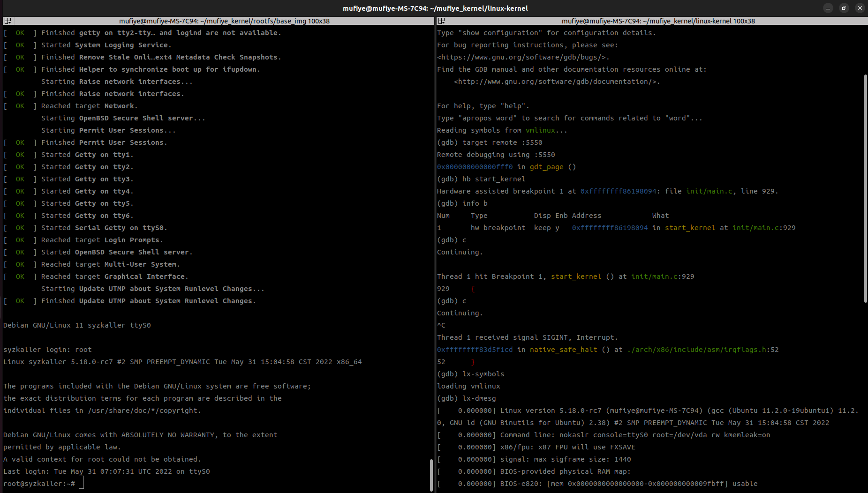
Task: Click the 'info b' command line
Action: pos(462,203)
